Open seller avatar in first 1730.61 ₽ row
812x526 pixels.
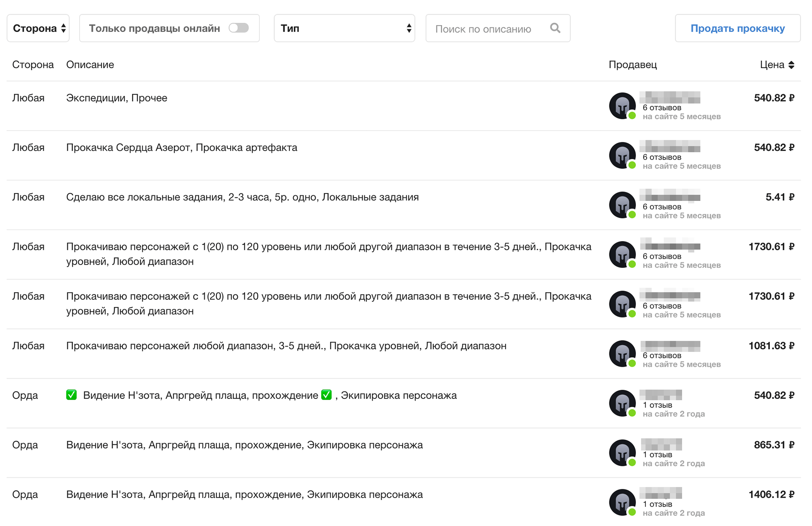[x=622, y=254]
